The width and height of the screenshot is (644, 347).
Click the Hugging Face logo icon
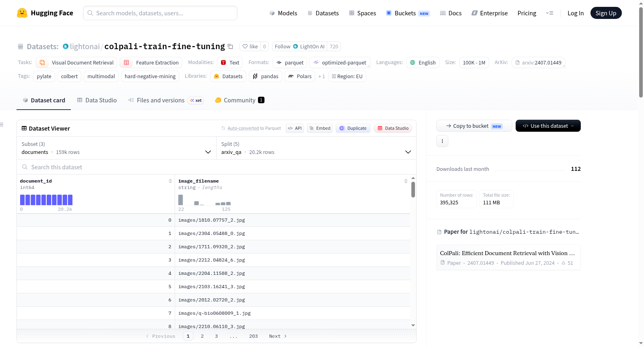click(22, 13)
